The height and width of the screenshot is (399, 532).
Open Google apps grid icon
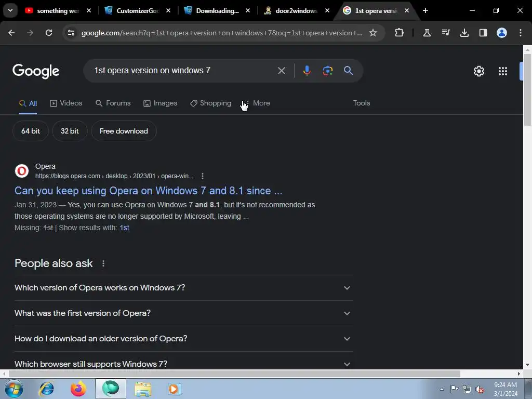click(503, 71)
